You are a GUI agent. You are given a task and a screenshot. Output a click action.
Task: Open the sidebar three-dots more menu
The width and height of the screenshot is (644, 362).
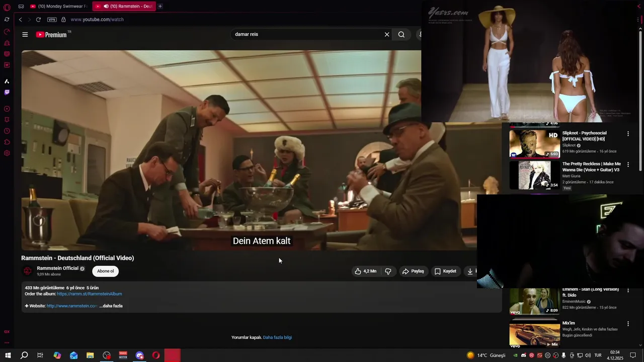7,342
